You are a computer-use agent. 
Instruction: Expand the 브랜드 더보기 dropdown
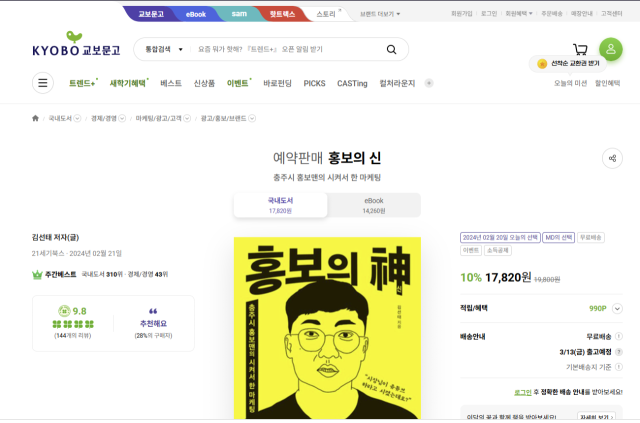(380, 14)
